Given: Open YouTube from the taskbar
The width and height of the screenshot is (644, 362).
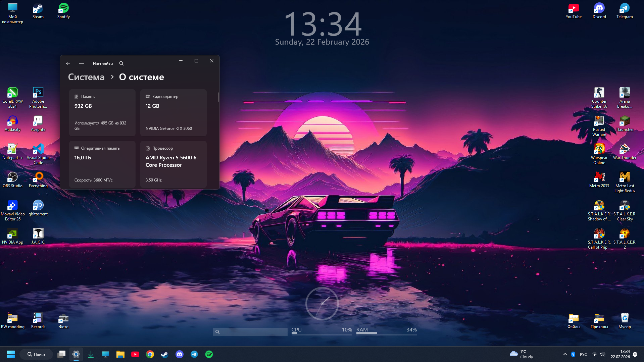Looking at the screenshot, I should pyautogui.click(x=135, y=354).
